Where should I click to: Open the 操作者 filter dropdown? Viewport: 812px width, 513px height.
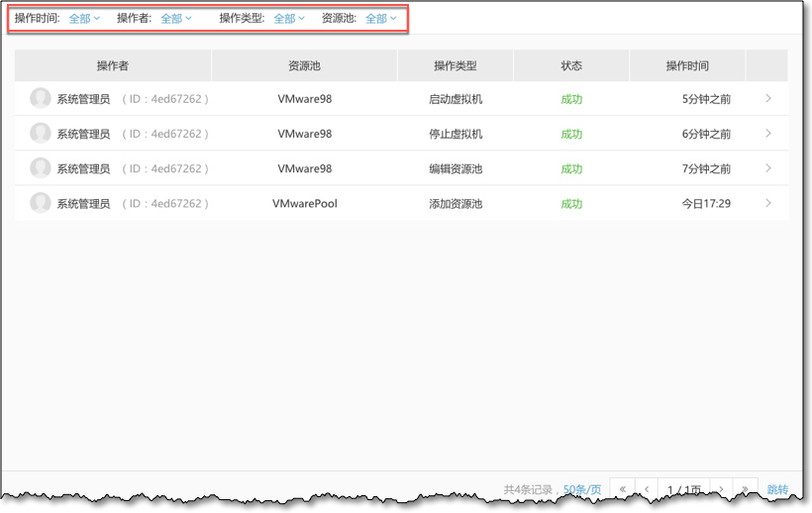176,19
